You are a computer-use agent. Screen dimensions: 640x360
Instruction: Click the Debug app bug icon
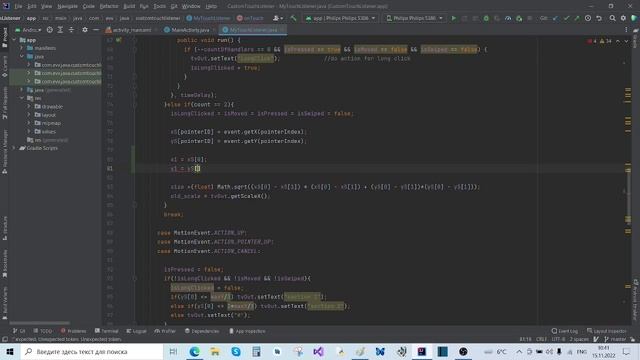[486, 18]
